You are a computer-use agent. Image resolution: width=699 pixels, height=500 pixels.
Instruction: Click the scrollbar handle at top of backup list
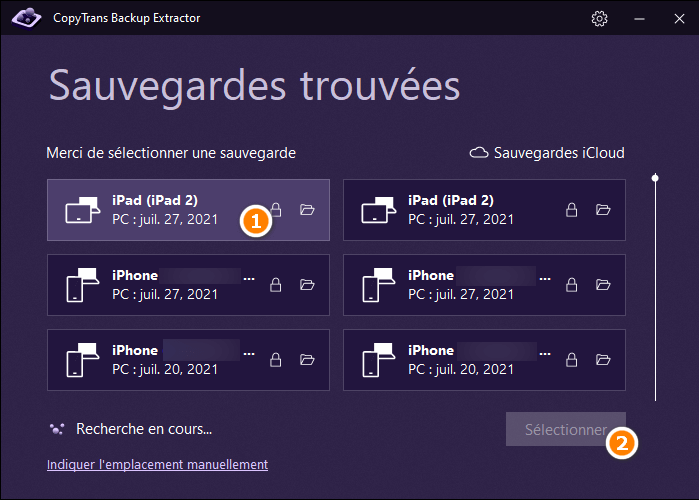655,178
